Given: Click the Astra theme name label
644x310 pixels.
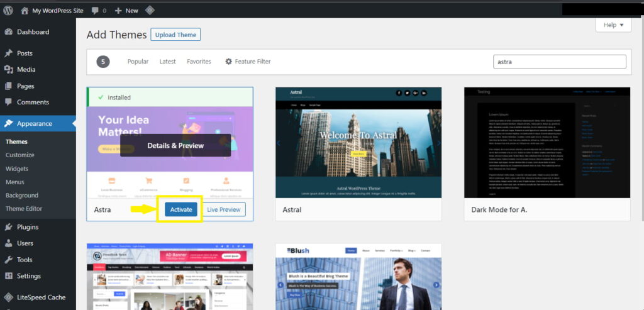Looking at the screenshot, I should (x=103, y=209).
